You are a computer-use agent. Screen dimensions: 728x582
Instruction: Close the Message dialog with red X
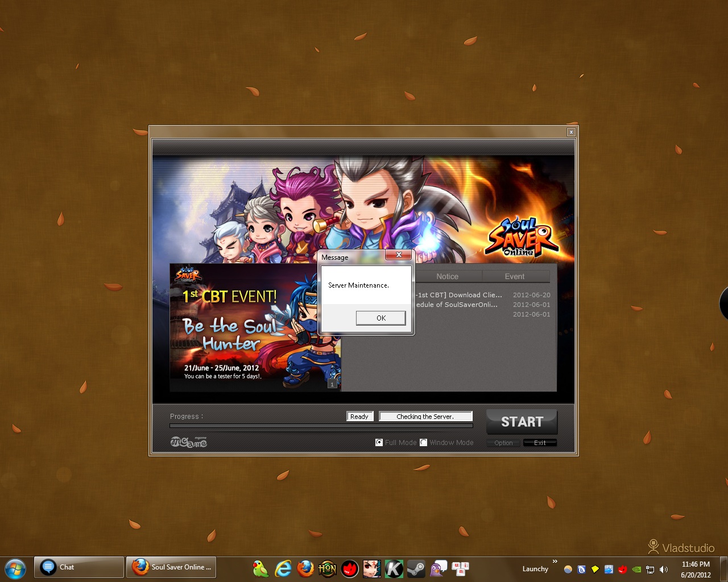click(399, 255)
